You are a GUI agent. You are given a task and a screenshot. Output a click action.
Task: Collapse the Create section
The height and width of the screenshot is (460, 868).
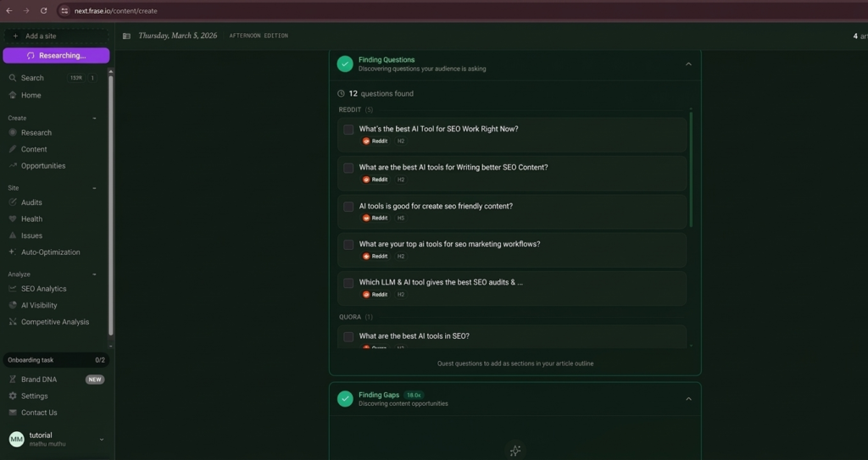pyautogui.click(x=94, y=119)
